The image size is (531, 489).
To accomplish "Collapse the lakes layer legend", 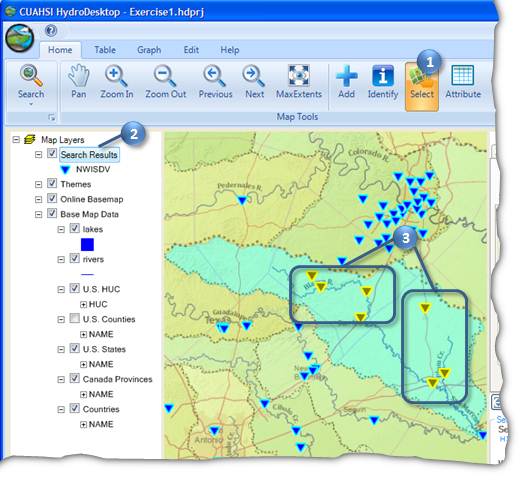I will coord(61,230).
